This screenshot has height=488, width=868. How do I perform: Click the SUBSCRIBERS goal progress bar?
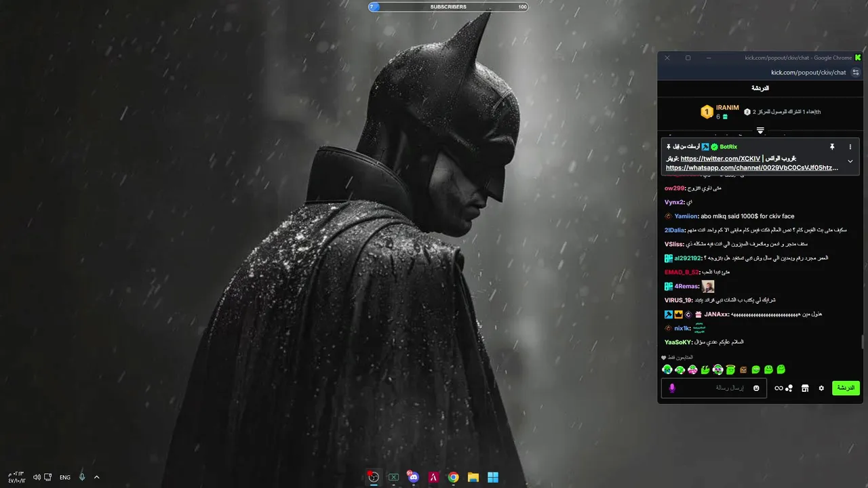tap(448, 7)
